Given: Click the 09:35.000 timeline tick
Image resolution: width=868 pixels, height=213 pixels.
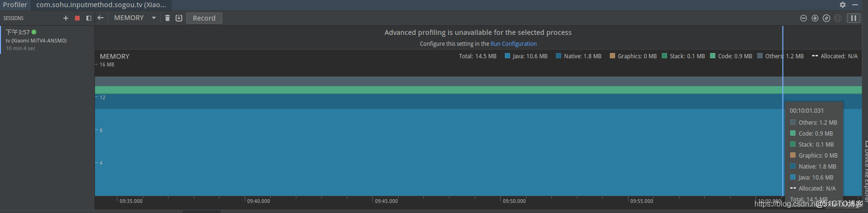Looking at the screenshot, I should point(131,201).
